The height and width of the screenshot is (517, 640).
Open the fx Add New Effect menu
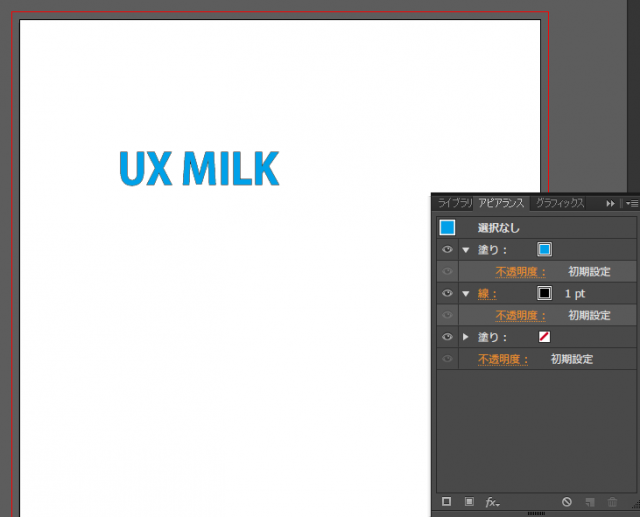pyautogui.click(x=492, y=501)
